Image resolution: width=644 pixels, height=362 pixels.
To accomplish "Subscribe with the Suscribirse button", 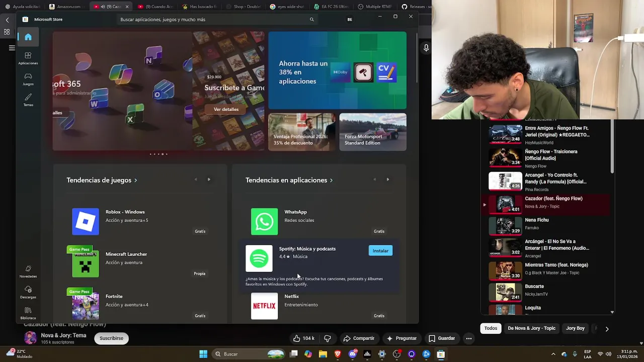I will (111, 338).
